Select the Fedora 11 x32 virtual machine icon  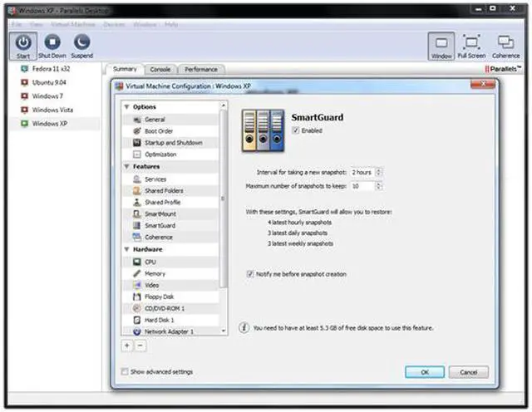pyautogui.click(x=24, y=69)
